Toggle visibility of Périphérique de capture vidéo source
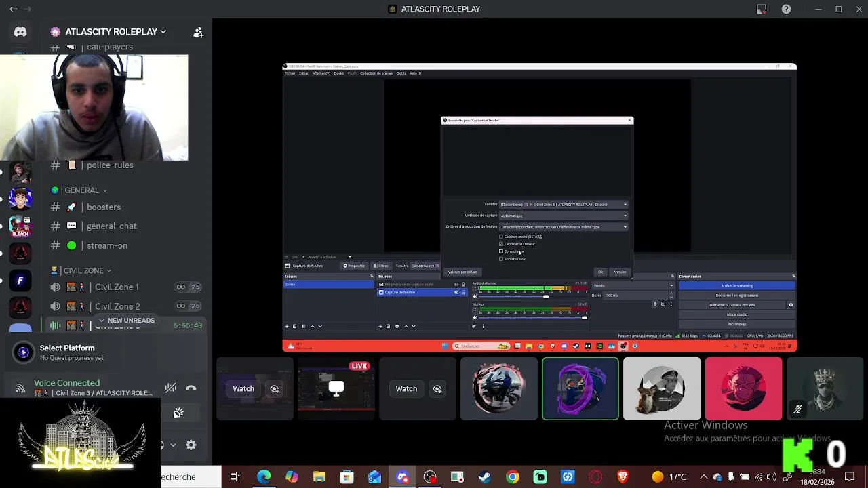Viewport: 868px width, 488px height. (456, 285)
